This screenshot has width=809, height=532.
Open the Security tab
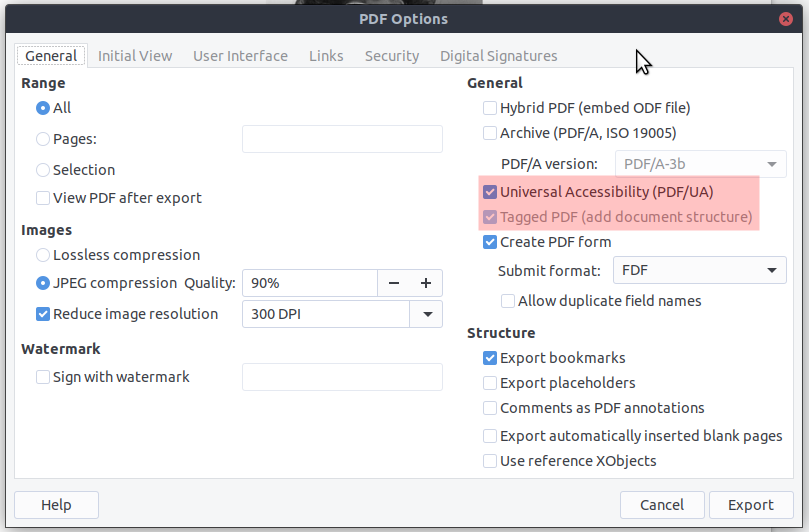pos(392,56)
